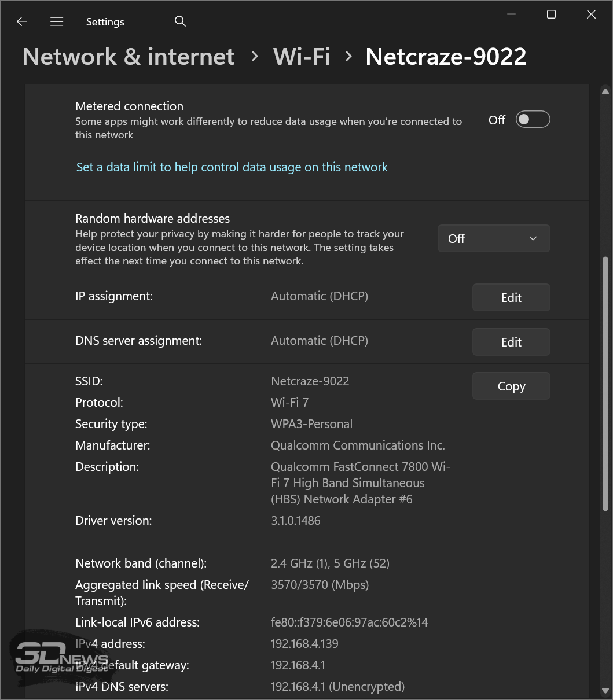Image resolution: width=613 pixels, height=700 pixels.
Task: Click the IPv4 address value 192.168.4.139
Action: (x=304, y=644)
